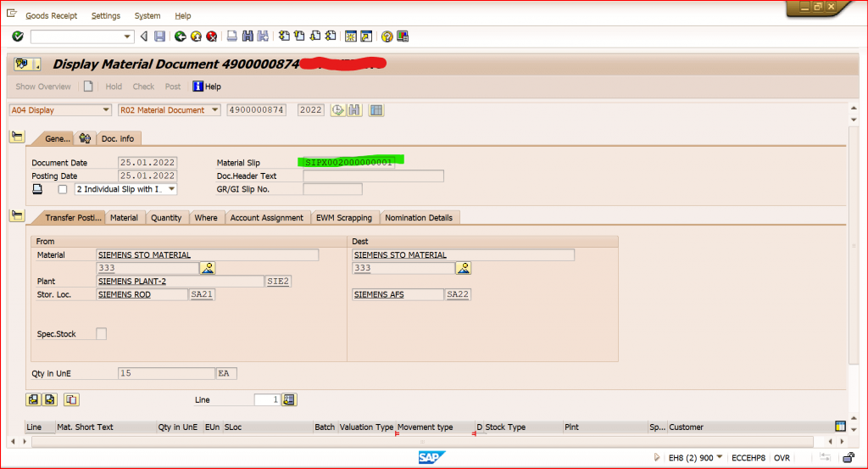
Task: Click the Generate Shortcut icon
Action: click(x=366, y=36)
